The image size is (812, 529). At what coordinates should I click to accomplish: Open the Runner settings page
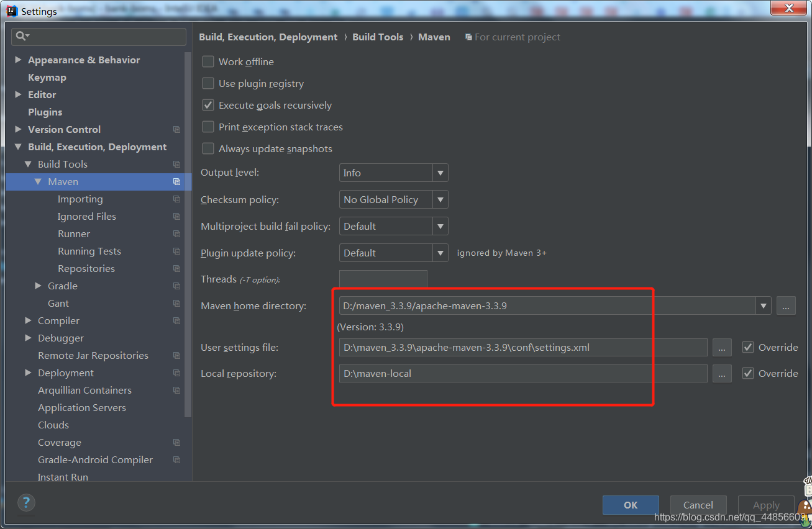(74, 234)
